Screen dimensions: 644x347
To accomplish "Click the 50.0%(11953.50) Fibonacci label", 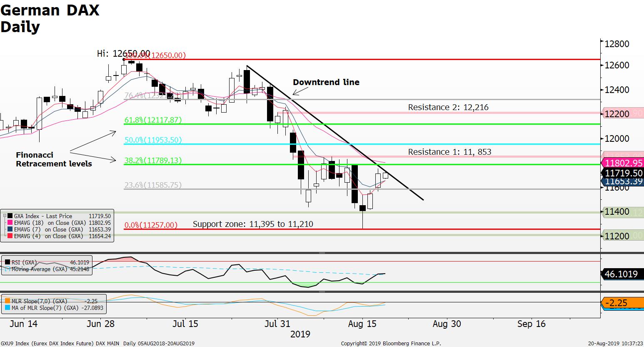I will [x=153, y=140].
